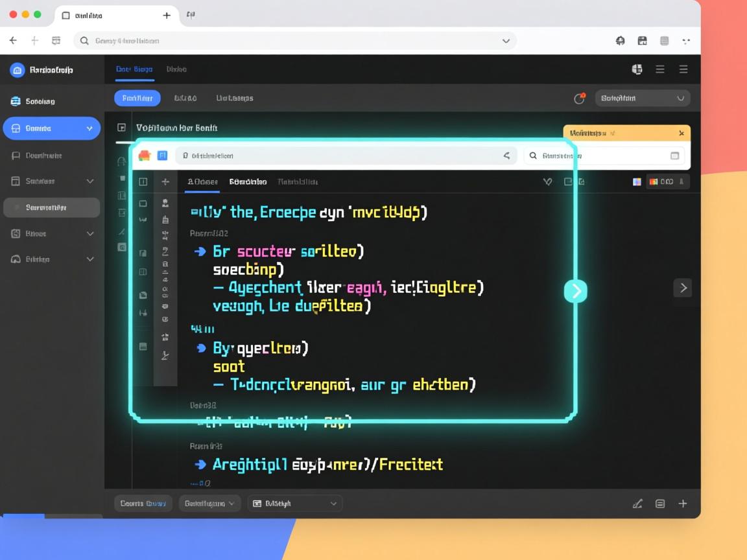Viewport: 747px width, 560px height.
Task: Expand the last sidebar item with cloud icon
Action: coord(89,259)
